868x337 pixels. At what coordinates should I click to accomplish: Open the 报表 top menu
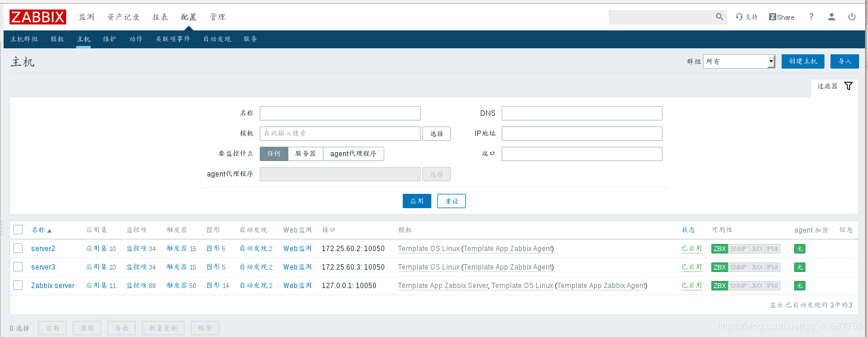click(x=160, y=17)
